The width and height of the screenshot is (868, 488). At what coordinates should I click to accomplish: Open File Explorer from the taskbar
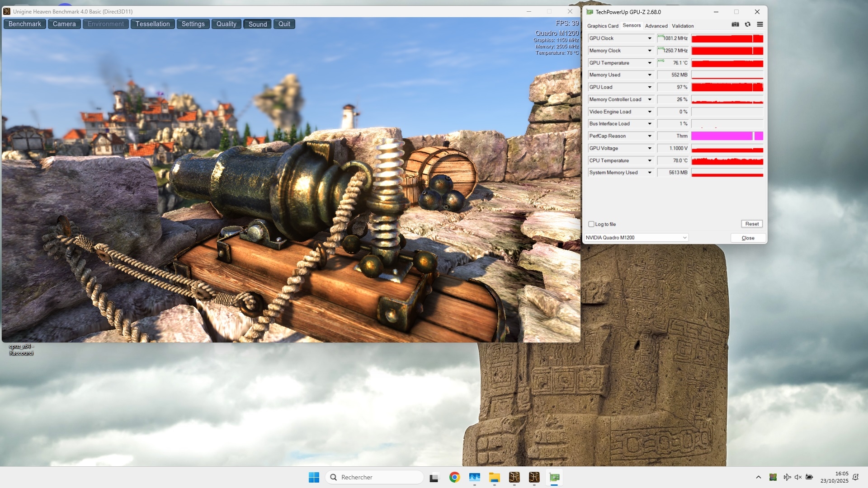pos(494,477)
